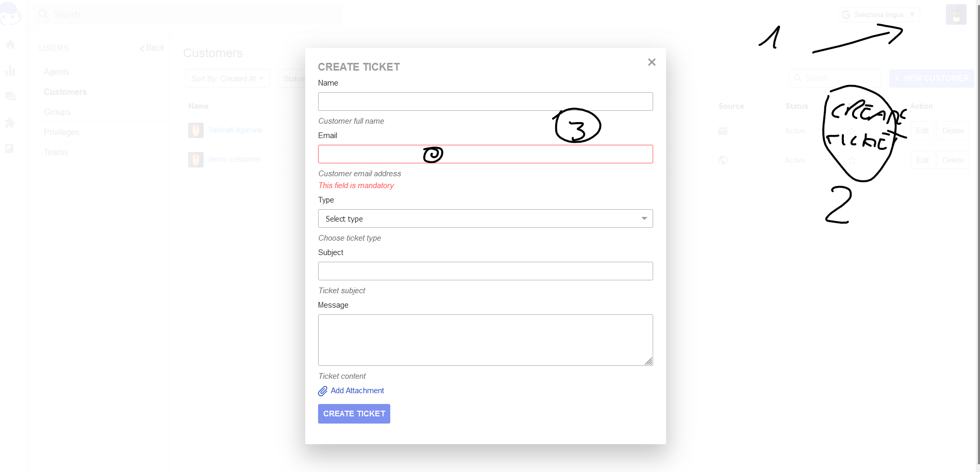The width and height of the screenshot is (980, 472).
Task: Switch to the Teams section in the sidebar
Action: click(x=56, y=152)
